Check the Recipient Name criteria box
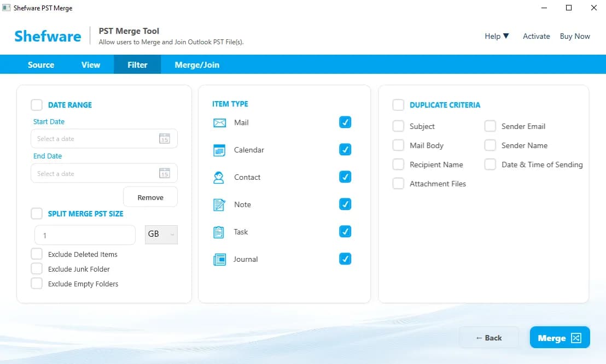The width and height of the screenshot is (606, 364). (398, 164)
